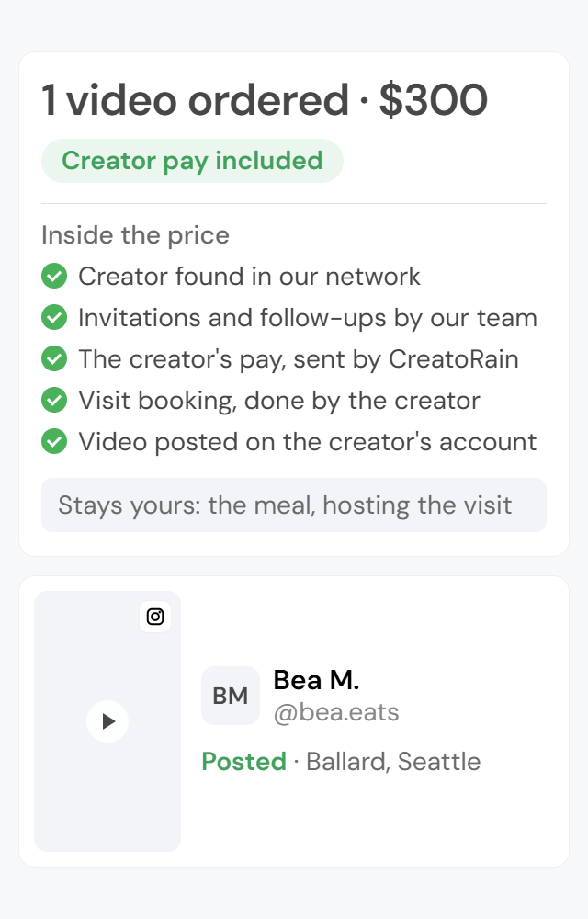
Task: Click green check beside The creator's pay
Action: point(54,358)
